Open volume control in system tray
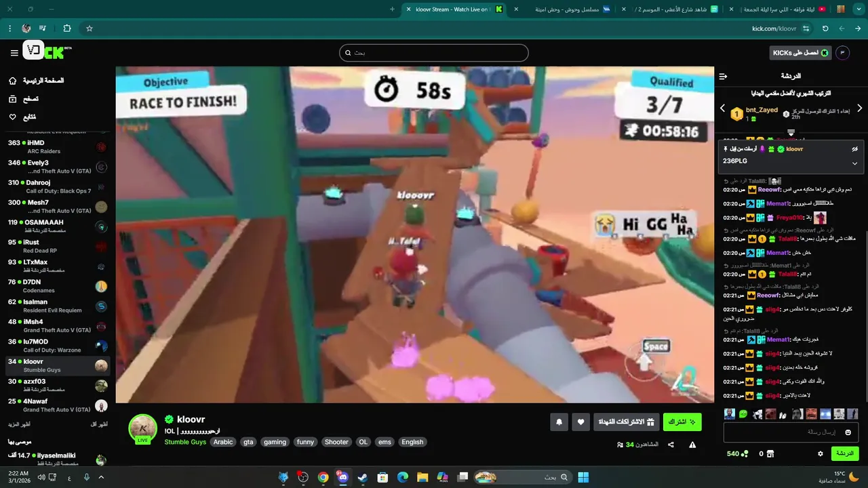The width and height of the screenshot is (868, 488). [41, 477]
